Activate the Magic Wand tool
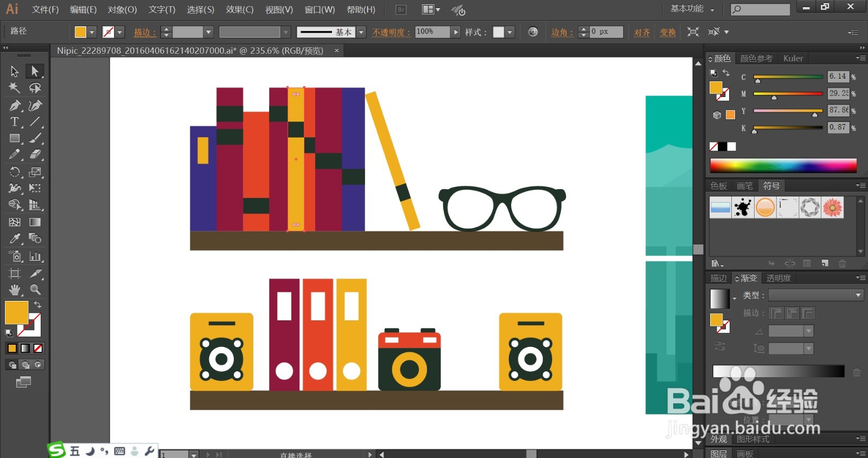 tap(15, 88)
